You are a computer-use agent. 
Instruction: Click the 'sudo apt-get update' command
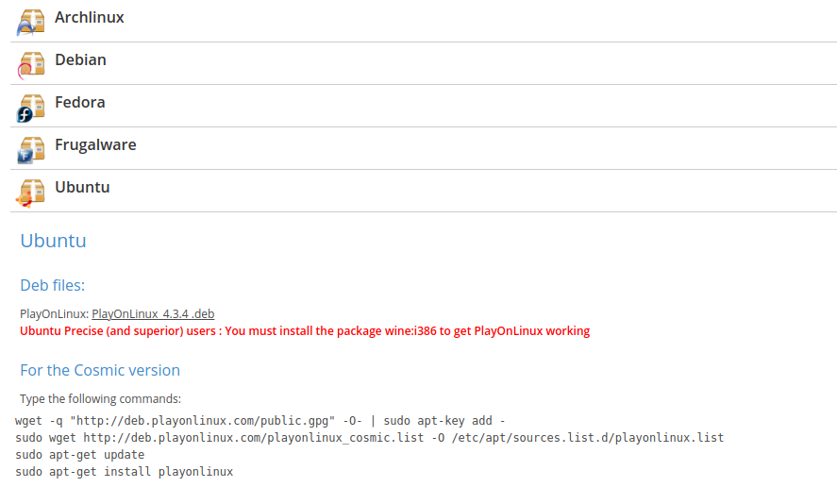point(80,455)
